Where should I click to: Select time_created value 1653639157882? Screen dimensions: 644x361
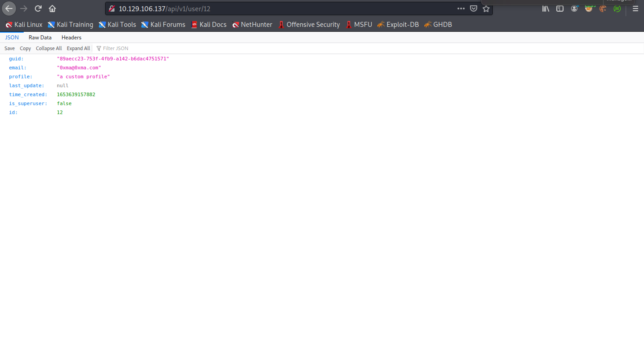(x=76, y=95)
